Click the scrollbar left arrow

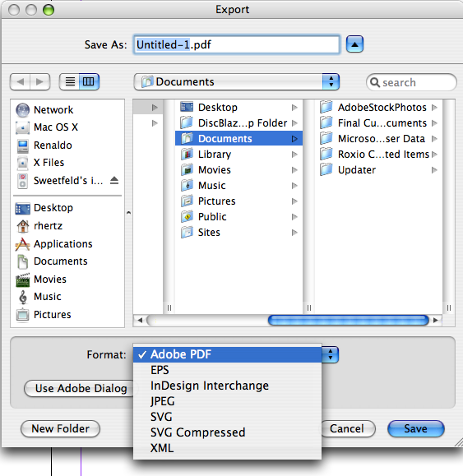click(x=140, y=320)
